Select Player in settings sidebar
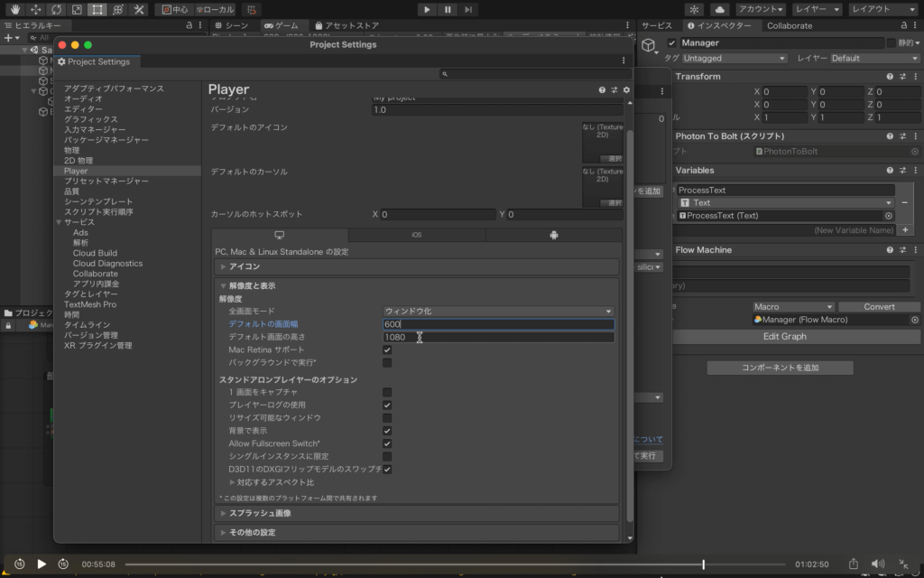924x578 pixels. [76, 171]
